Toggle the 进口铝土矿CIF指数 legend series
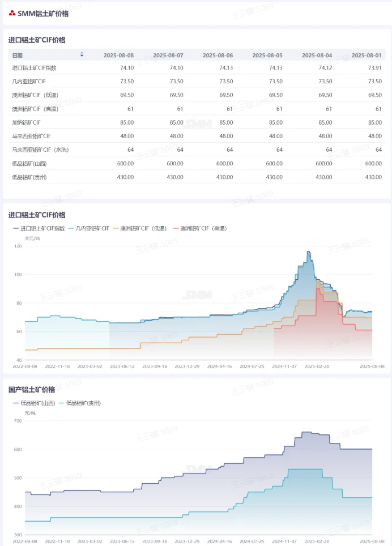 [39, 228]
